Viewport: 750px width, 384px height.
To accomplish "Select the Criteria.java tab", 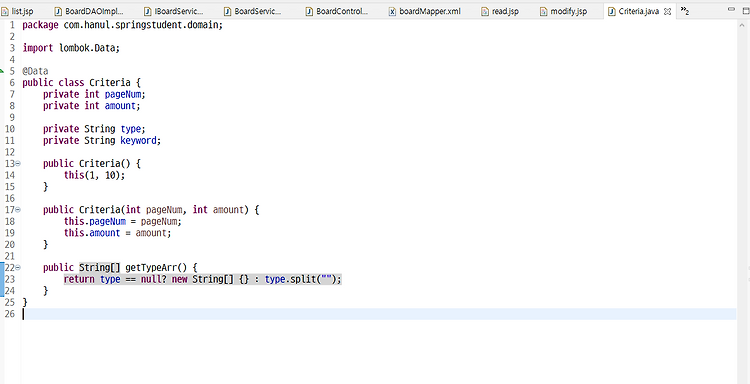I will pos(639,11).
